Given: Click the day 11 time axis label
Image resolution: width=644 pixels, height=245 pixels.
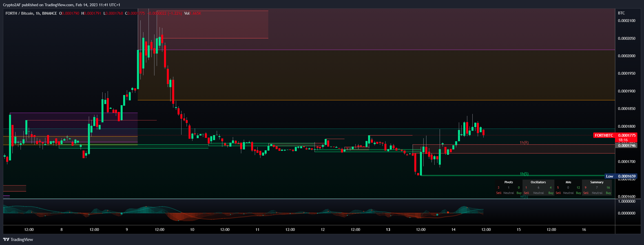Looking at the screenshot, I should click(x=257, y=229).
